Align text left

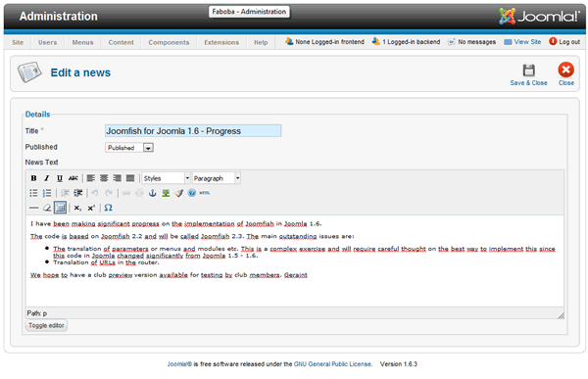pyautogui.click(x=91, y=178)
